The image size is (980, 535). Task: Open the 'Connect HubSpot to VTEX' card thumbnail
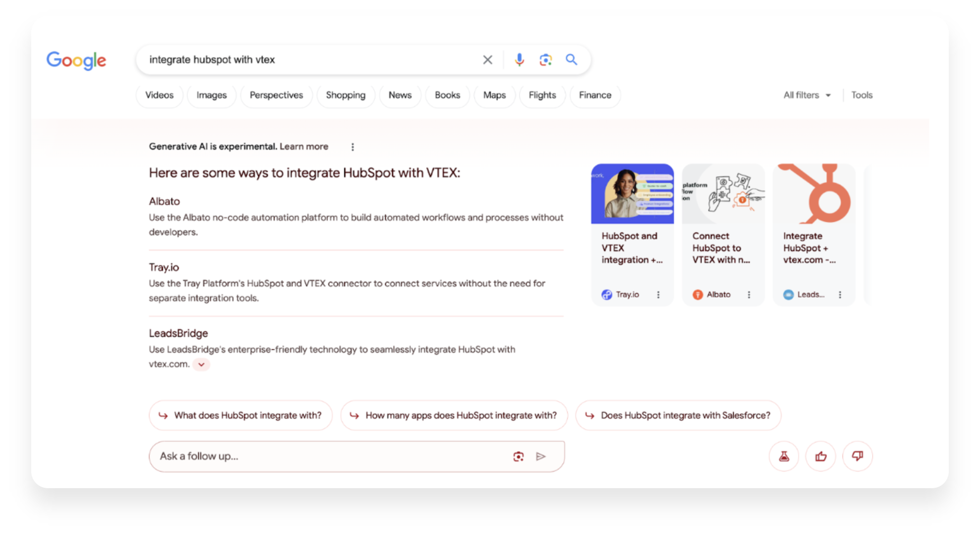click(x=723, y=194)
